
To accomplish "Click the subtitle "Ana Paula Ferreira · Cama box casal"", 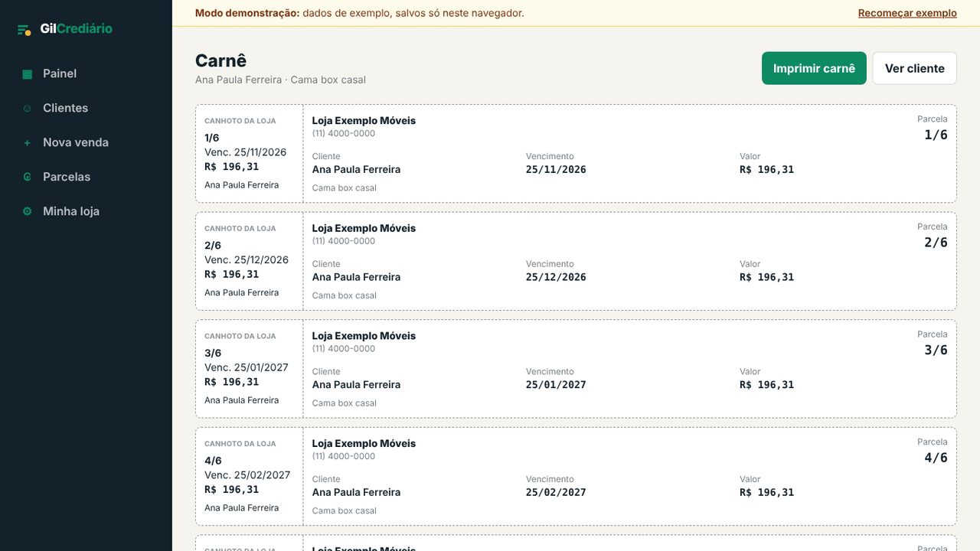I will 280,80.
